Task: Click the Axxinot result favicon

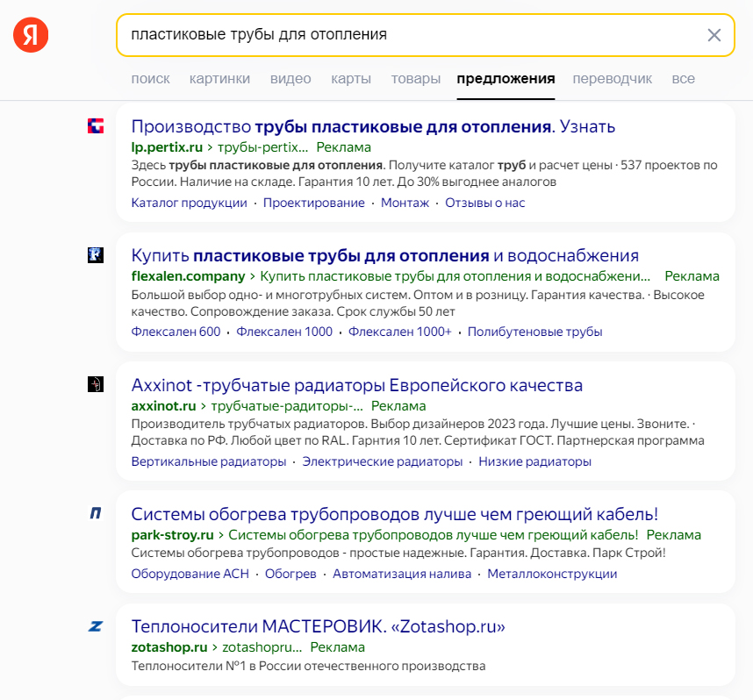Action: (x=96, y=384)
